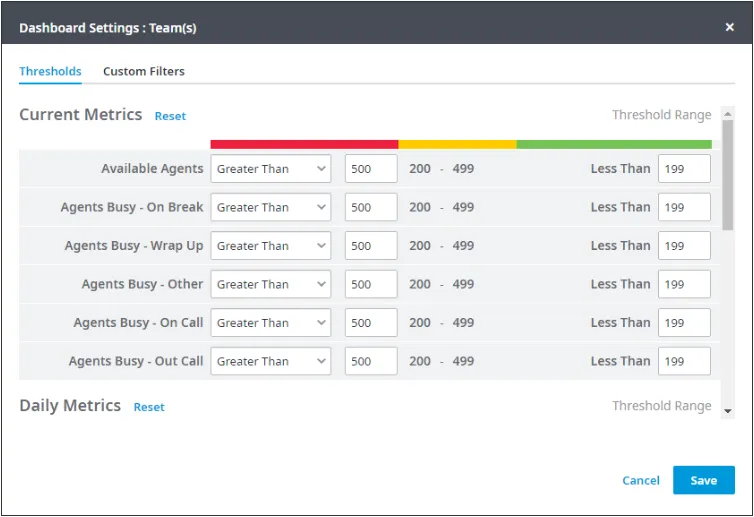Edit the 500 field for Agents Busy - Other
The height and width of the screenshot is (517, 754).
371,284
